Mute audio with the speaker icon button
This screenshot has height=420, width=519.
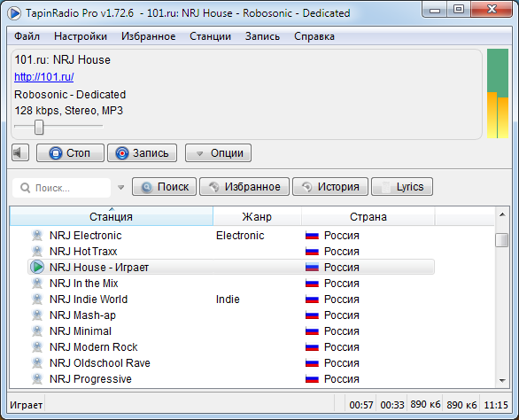click(20, 152)
